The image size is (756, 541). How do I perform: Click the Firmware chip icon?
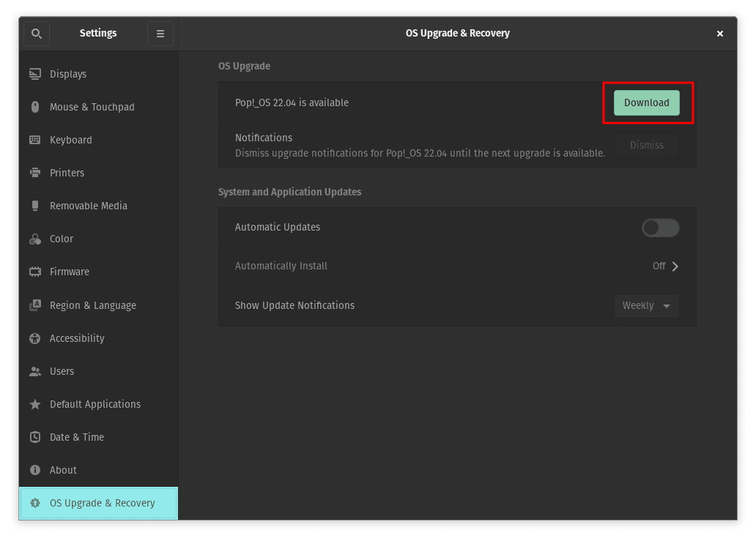(34, 272)
